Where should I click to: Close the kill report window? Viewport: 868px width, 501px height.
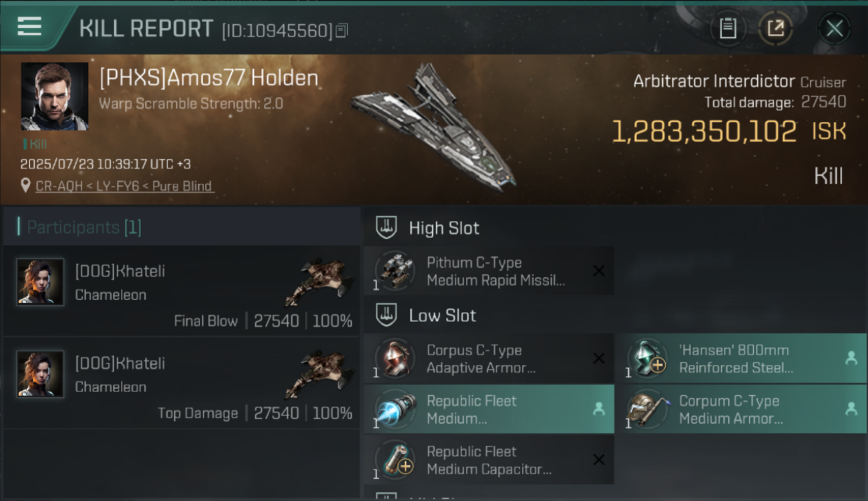click(834, 29)
